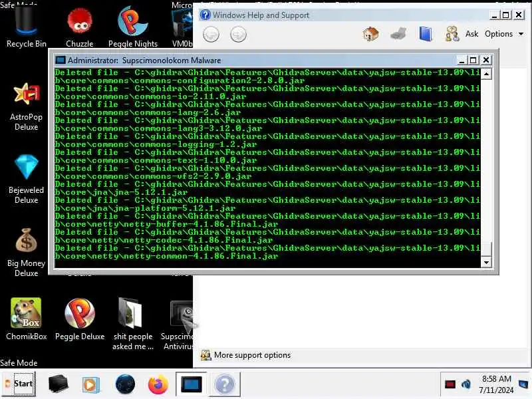Viewport: 532px width, 399px height.
Task: Launch Firefox from the taskbar
Action: (x=158, y=384)
